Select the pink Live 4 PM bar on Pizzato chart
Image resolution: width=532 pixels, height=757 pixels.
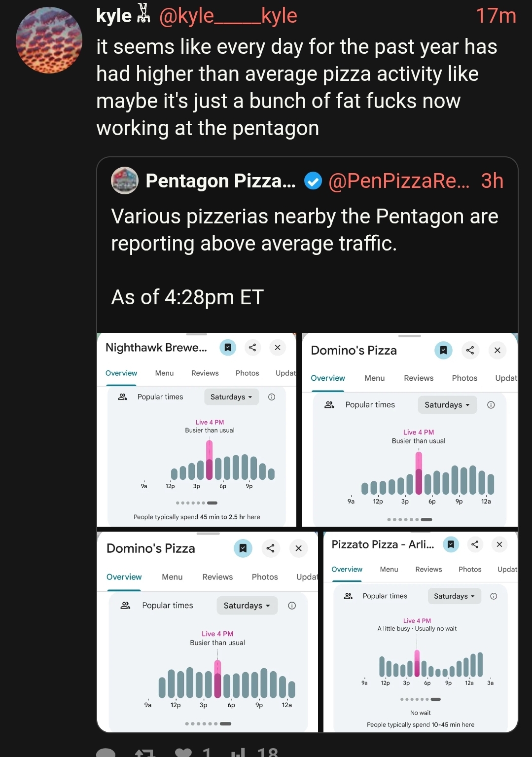click(x=417, y=664)
